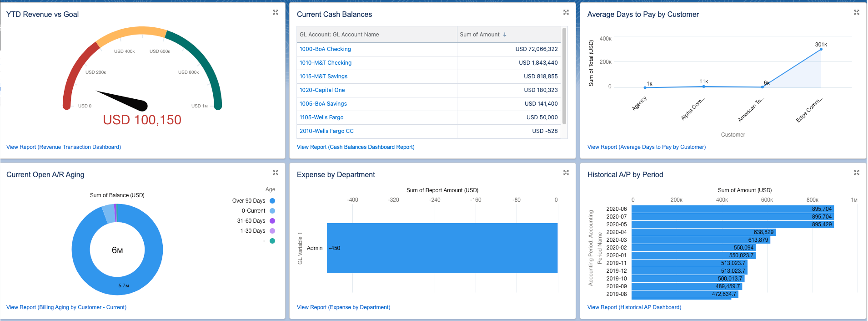Expand the Historical A/P by Period widget
Viewport: 868px width, 321px height.
[856, 173]
